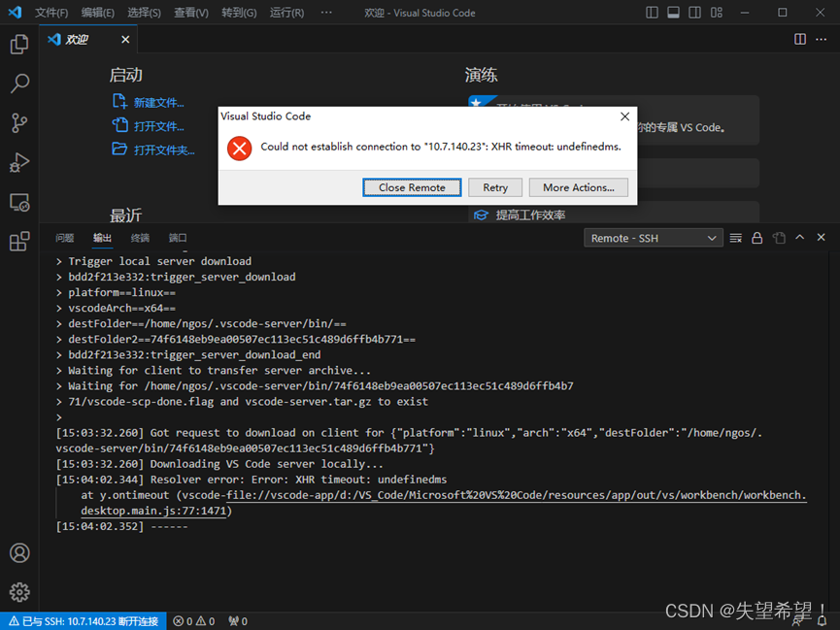Open errors and warnings status item

[194, 621]
